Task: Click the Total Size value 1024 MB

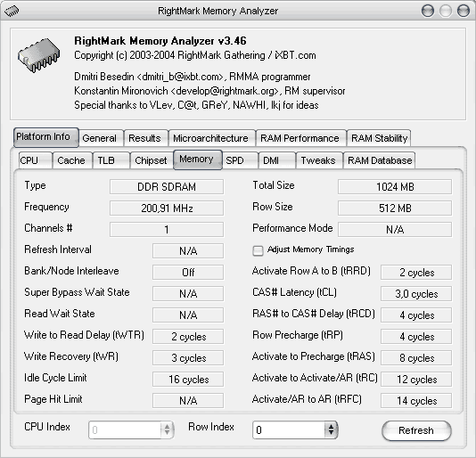Action: pyautogui.click(x=395, y=186)
